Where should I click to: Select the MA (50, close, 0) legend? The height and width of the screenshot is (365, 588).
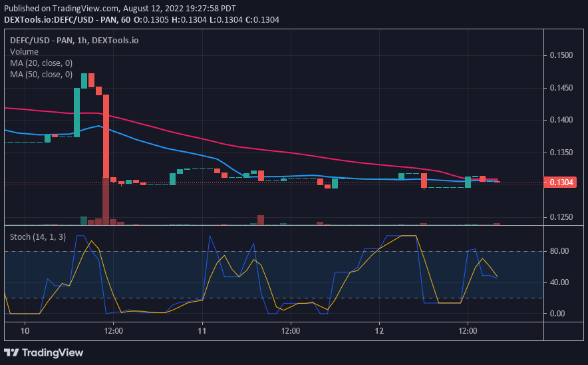click(x=41, y=75)
